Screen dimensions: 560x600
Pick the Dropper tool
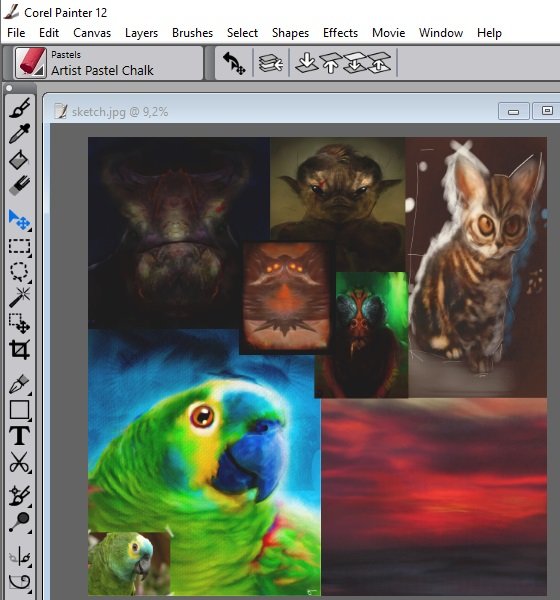[x=20, y=133]
